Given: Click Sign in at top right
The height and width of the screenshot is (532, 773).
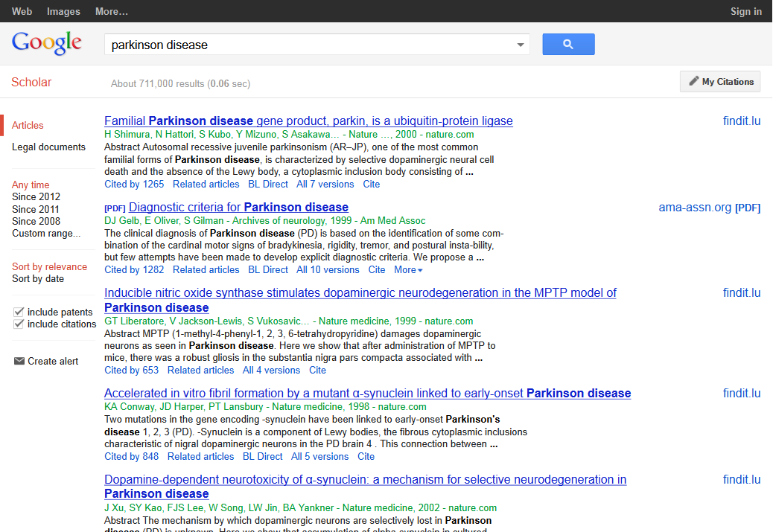Looking at the screenshot, I should point(745,11).
